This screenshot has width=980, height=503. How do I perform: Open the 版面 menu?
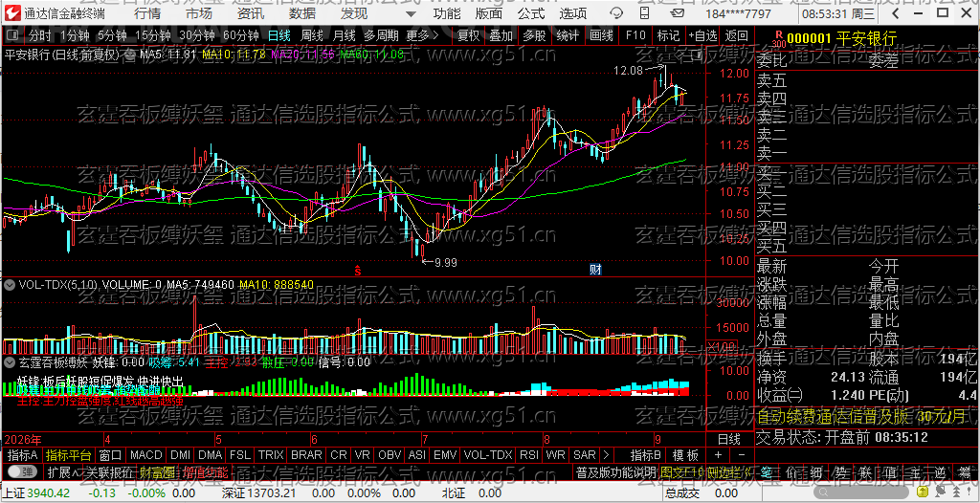point(488,13)
